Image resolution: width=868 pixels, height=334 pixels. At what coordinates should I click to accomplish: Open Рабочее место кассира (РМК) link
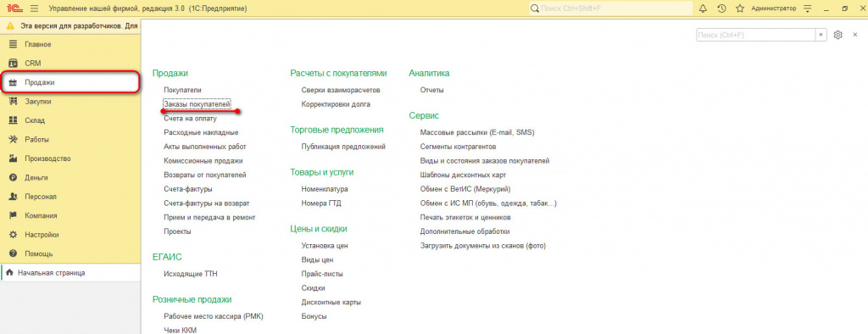[214, 317]
